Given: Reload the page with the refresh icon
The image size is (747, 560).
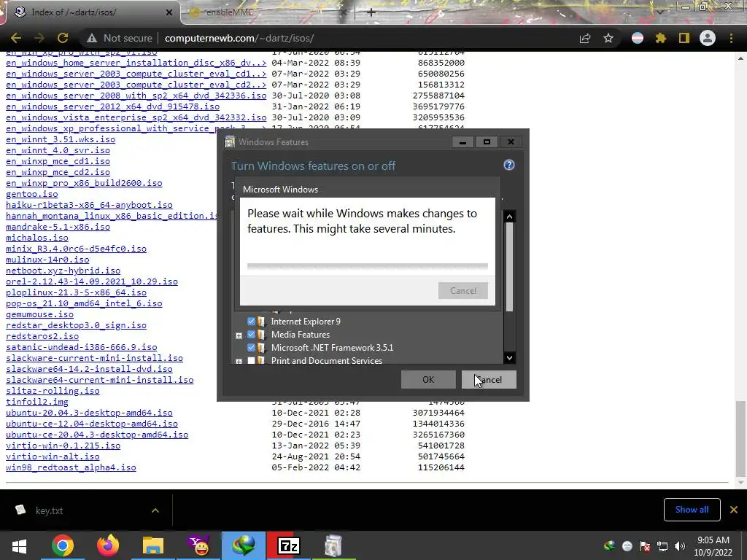Looking at the screenshot, I should point(63,38).
